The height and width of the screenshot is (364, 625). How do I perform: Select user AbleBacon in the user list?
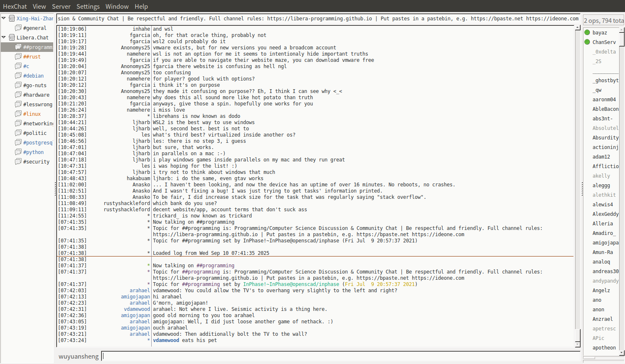click(605, 109)
